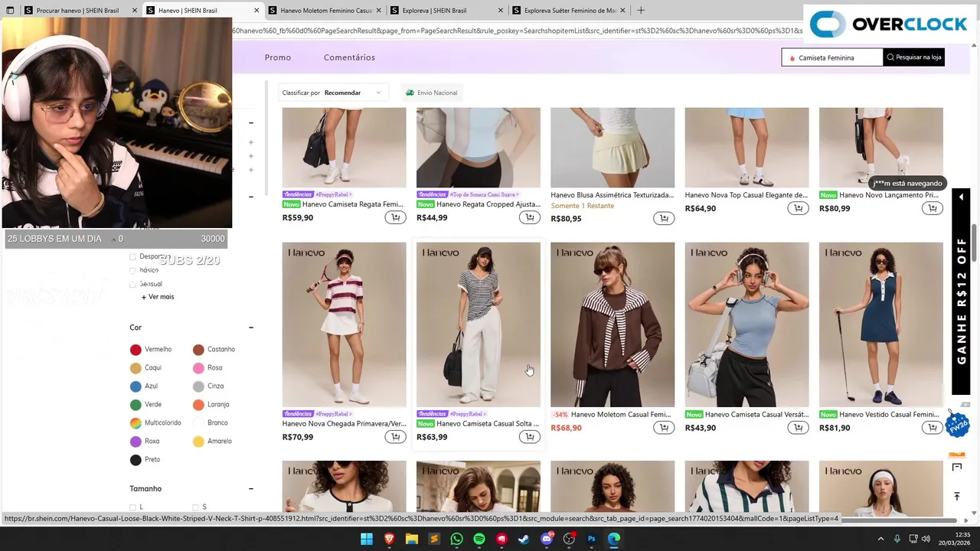Switch to Exploreva Suéter Feminino tab
Image resolution: width=980 pixels, height=551 pixels.
(570, 11)
